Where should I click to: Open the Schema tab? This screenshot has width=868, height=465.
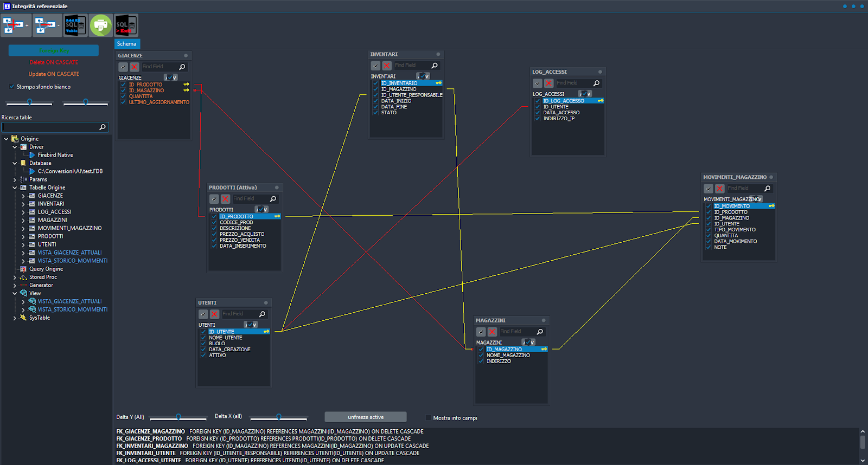click(x=127, y=44)
